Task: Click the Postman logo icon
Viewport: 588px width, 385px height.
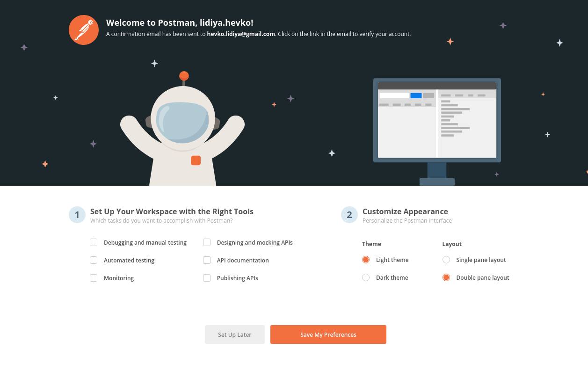Action: pos(84,30)
